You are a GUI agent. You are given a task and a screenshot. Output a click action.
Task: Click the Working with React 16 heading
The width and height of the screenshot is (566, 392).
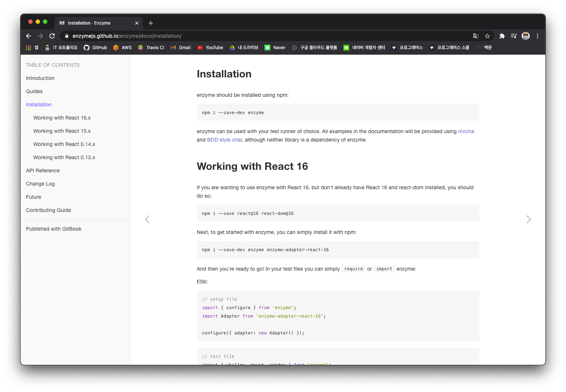(252, 166)
